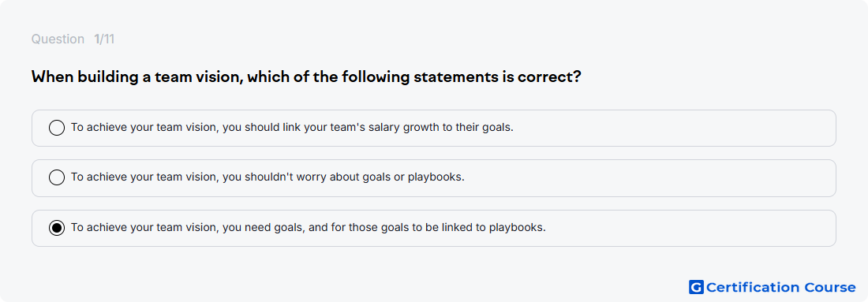Viewport: 868px width, 302px height.
Task: Click the "When building a team vision" heading
Action: click(x=306, y=76)
